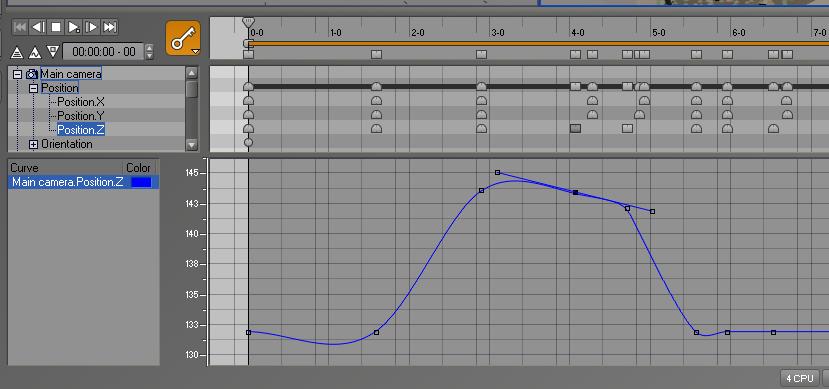Click the striped triangle icon left of timecode

point(17,52)
